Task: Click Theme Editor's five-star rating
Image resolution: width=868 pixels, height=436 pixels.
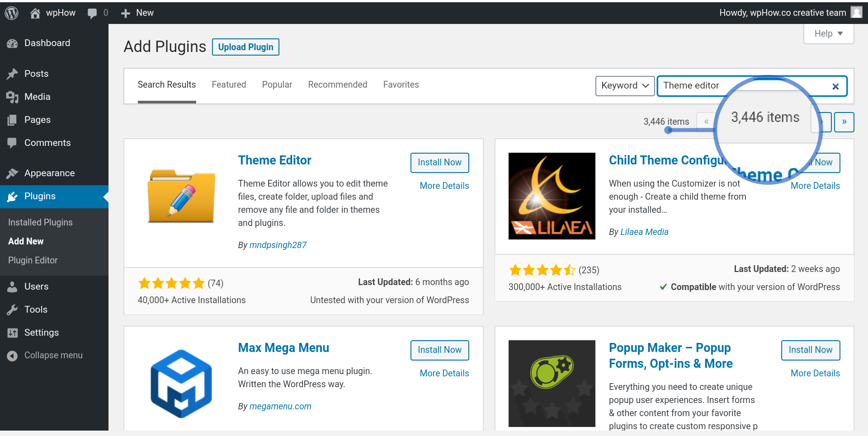Action: click(171, 283)
